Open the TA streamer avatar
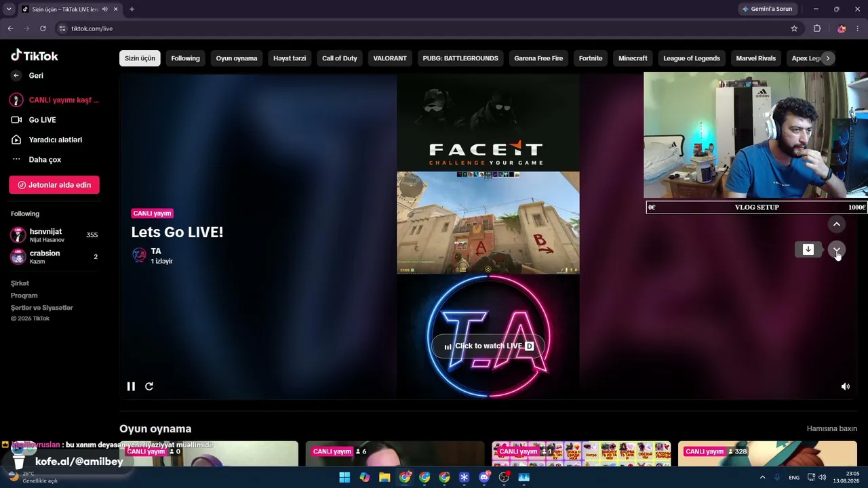This screenshot has width=868, height=488. 139,255
